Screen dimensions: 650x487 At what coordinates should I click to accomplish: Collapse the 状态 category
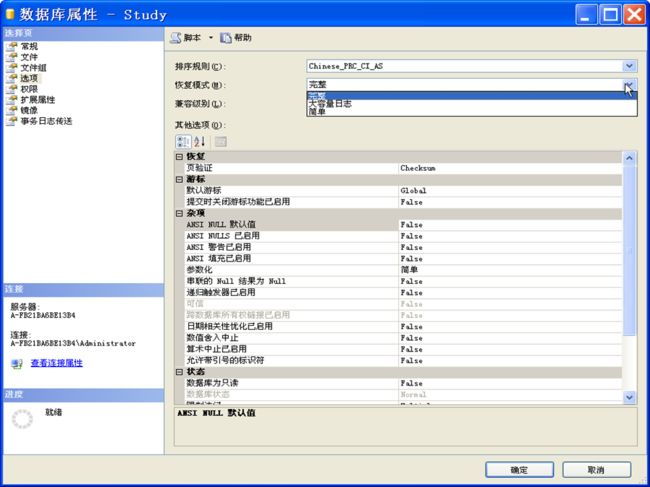179,372
